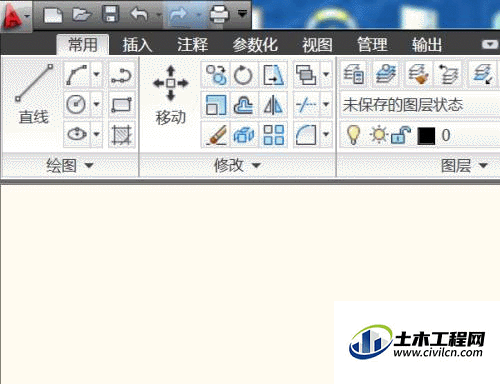This screenshot has width=500, height=384.
Task: Select the Polyline drawing tool
Action: point(121,75)
